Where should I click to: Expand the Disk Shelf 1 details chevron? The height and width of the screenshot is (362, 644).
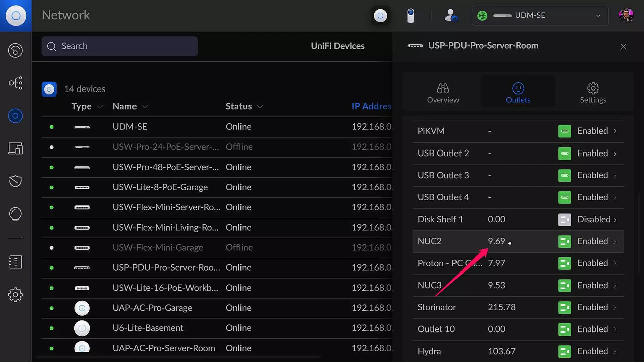tap(615, 220)
